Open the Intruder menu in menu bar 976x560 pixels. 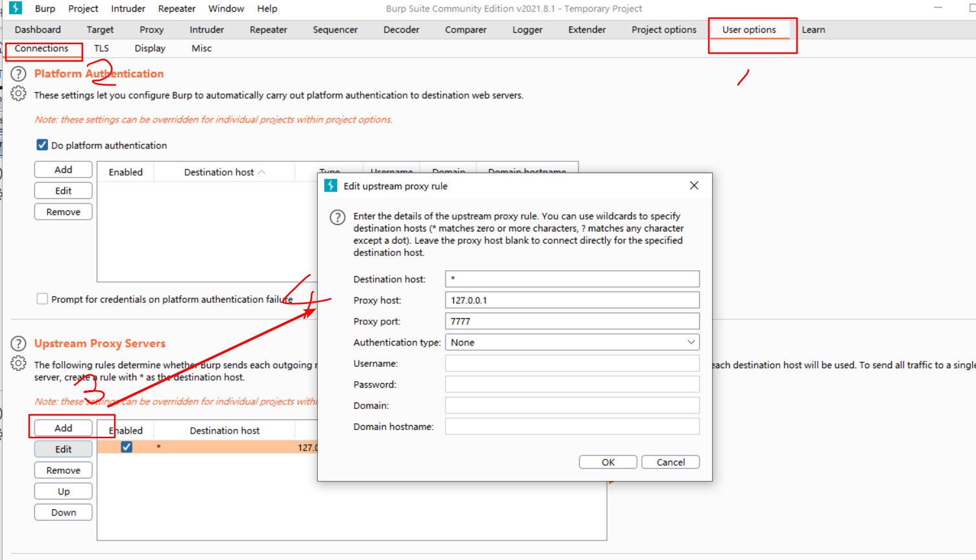pos(128,8)
